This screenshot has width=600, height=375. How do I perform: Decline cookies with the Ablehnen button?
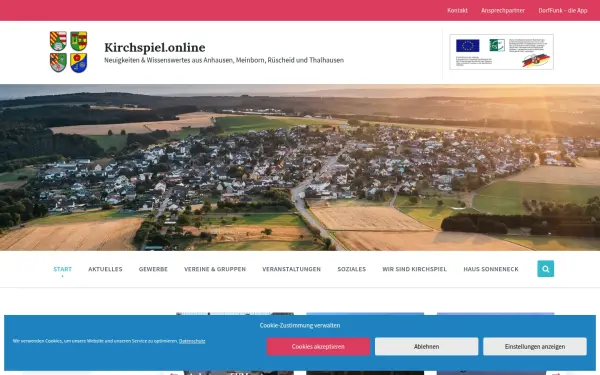pyautogui.click(x=426, y=346)
